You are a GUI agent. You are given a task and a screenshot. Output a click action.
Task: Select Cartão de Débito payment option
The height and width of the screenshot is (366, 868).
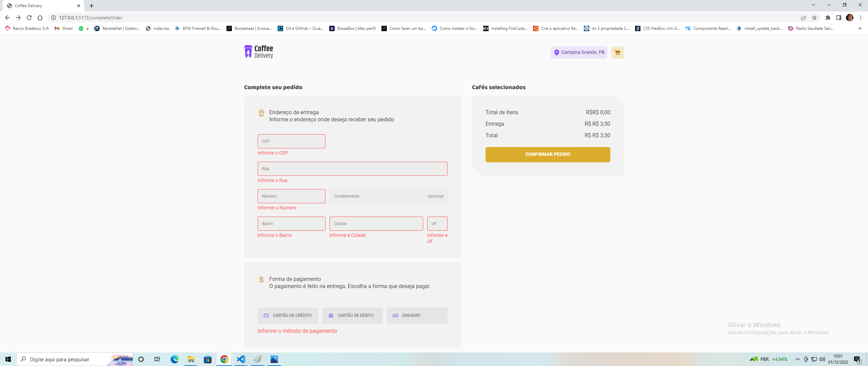click(x=352, y=316)
